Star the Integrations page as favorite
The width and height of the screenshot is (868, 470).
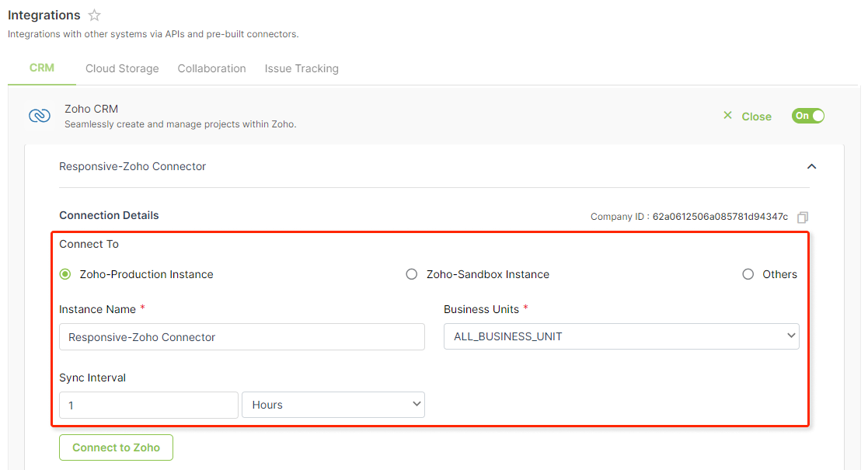click(x=95, y=16)
